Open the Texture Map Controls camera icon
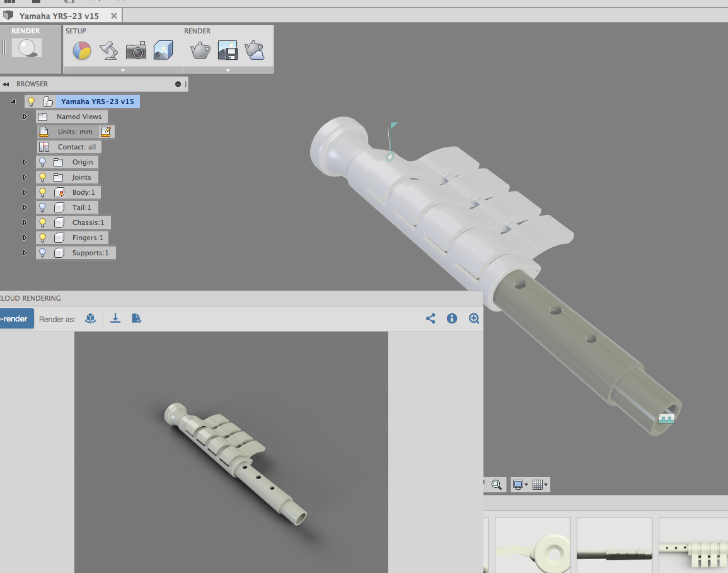This screenshot has width=728, height=573. pyautogui.click(x=136, y=50)
